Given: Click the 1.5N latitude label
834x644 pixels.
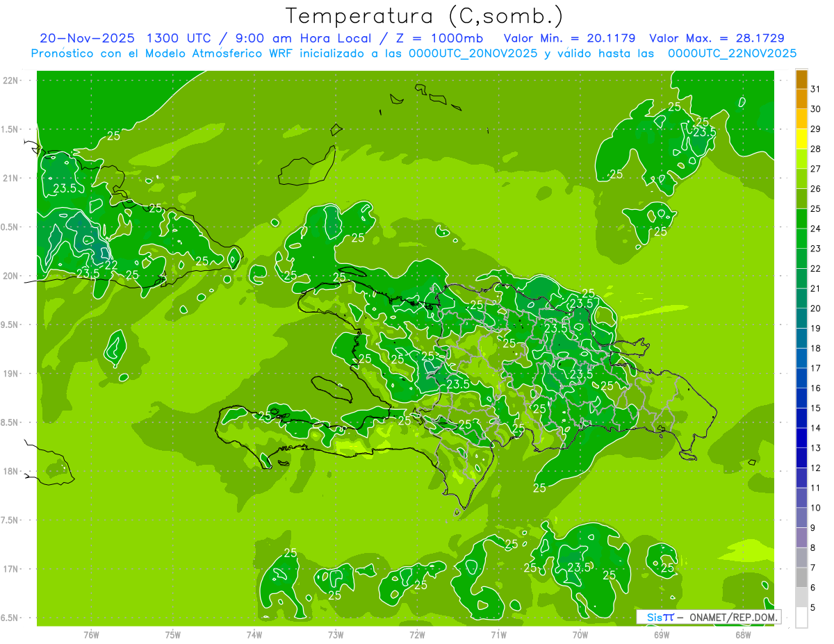Looking at the screenshot, I should point(10,129).
